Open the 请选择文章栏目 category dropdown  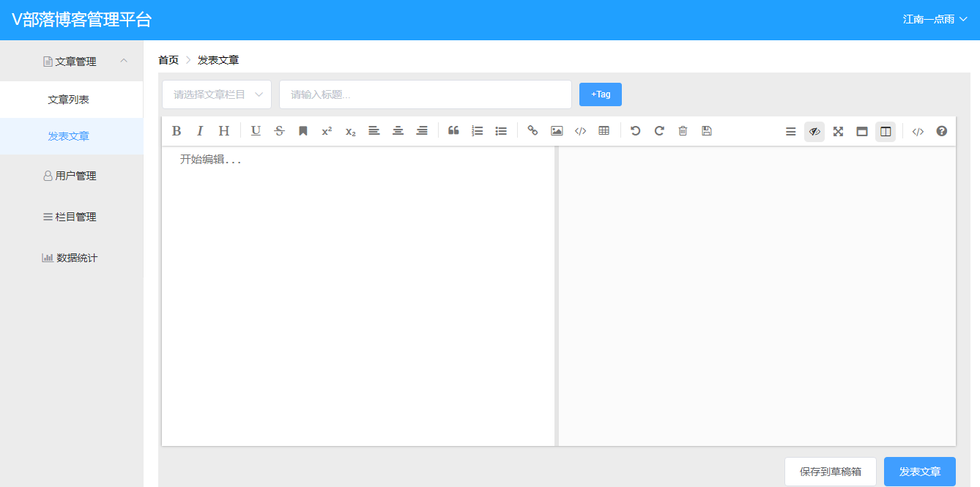pos(217,94)
